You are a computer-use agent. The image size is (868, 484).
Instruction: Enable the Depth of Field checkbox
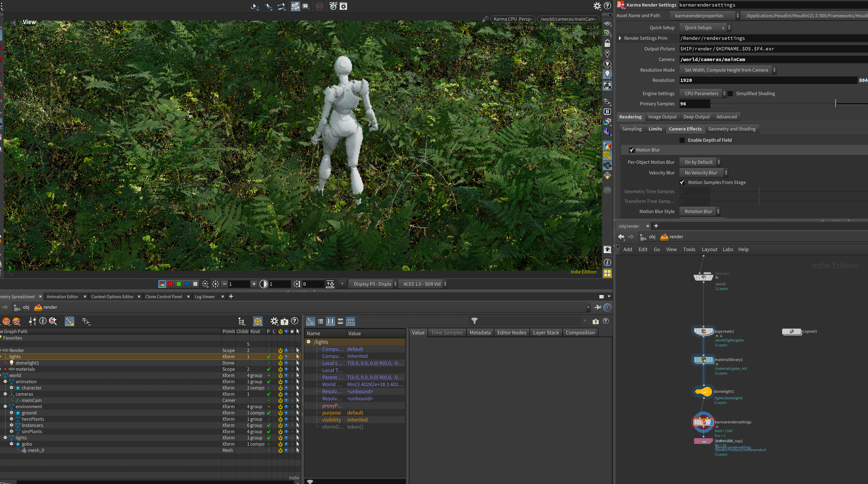(682, 140)
